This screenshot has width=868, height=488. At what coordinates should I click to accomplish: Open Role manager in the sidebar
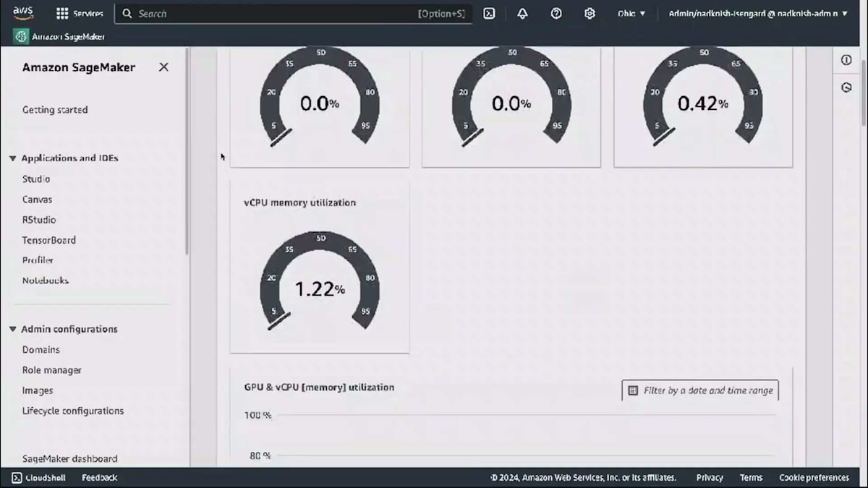(x=51, y=370)
